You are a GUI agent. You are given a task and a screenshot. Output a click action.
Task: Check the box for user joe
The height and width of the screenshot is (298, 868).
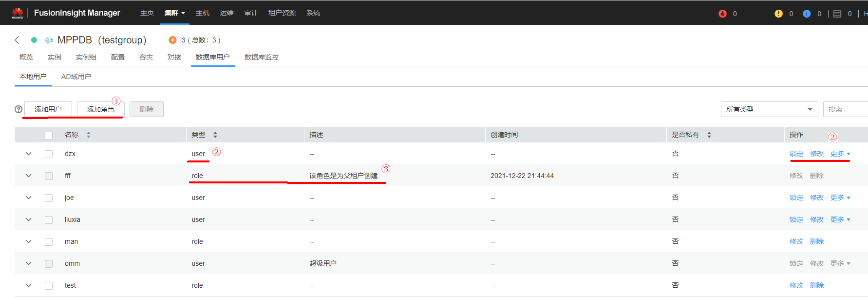click(x=49, y=198)
